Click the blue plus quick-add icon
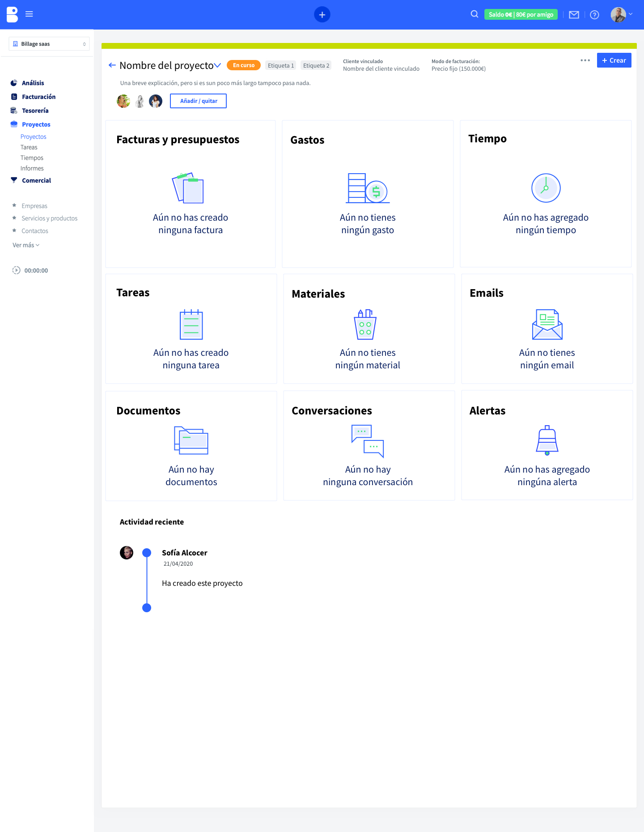 pyautogui.click(x=322, y=14)
